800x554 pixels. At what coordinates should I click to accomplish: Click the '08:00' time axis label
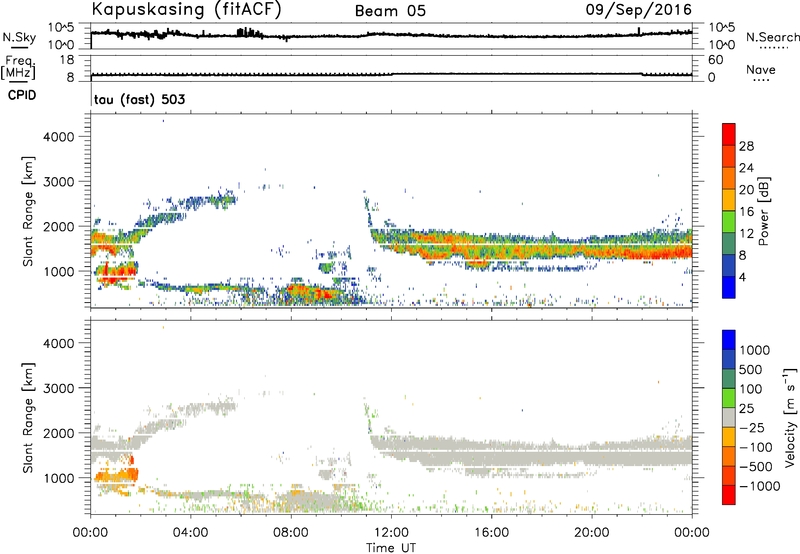point(291,533)
